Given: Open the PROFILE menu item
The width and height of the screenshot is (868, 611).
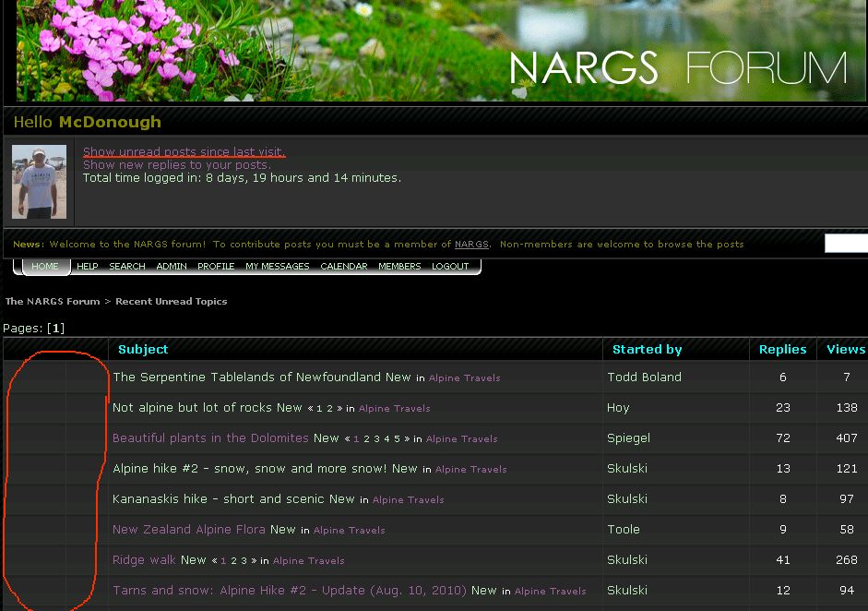Looking at the screenshot, I should click(x=216, y=266).
